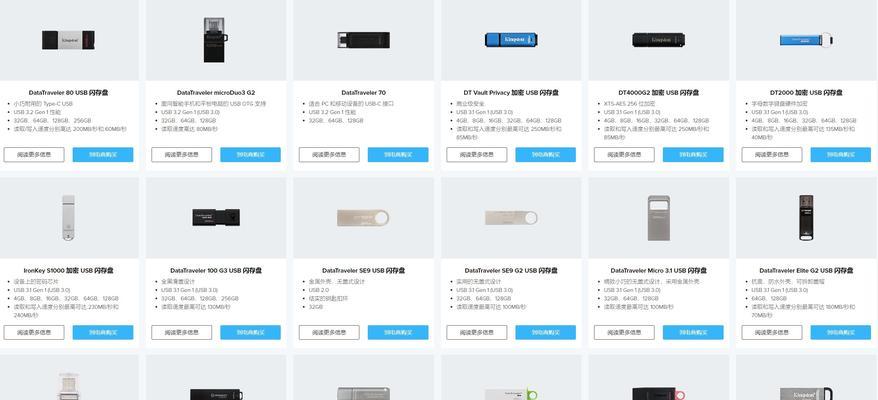This screenshot has width=878, height=400.
Task: Click the DataTraveler Micro 3.1 title text
Action: [658, 270]
